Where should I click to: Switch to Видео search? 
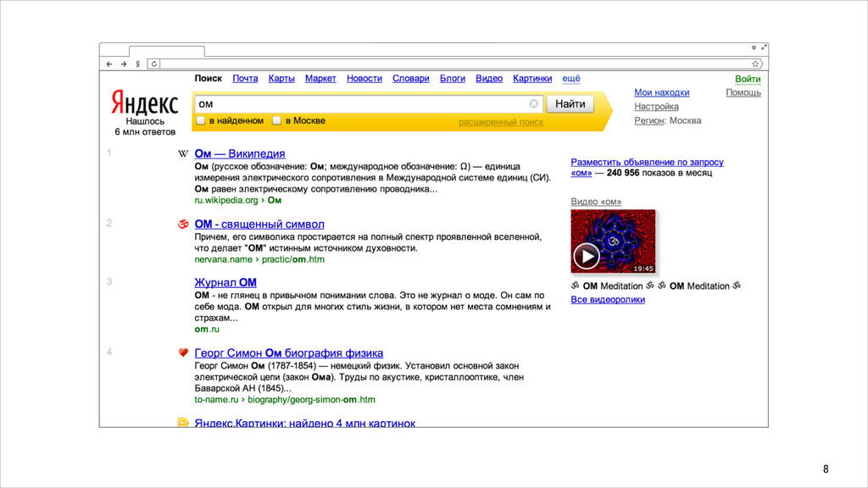(x=489, y=79)
